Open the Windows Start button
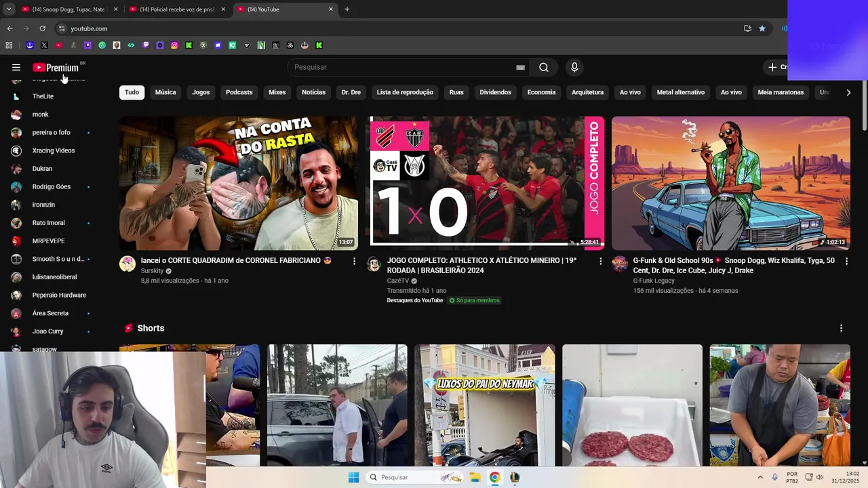Viewport: 868px width, 488px height. pyautogui.click(x=353, y=477)
